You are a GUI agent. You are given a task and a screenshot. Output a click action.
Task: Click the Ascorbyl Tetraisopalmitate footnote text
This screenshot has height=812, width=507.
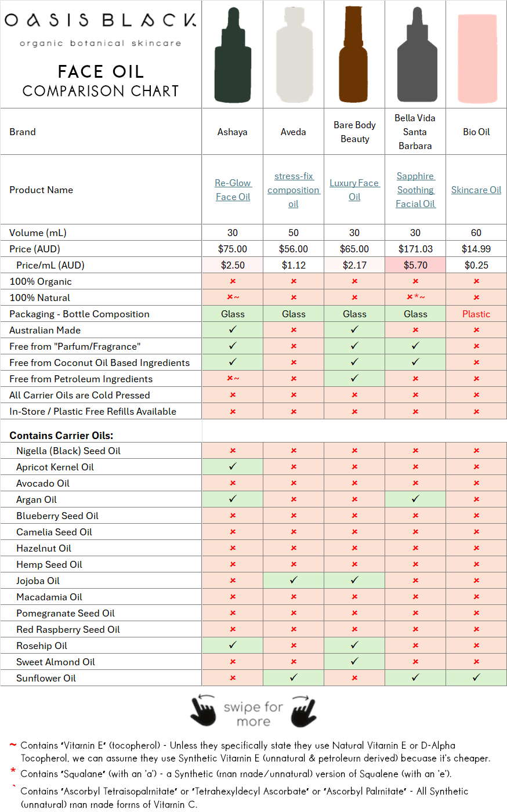coord(244,797)
